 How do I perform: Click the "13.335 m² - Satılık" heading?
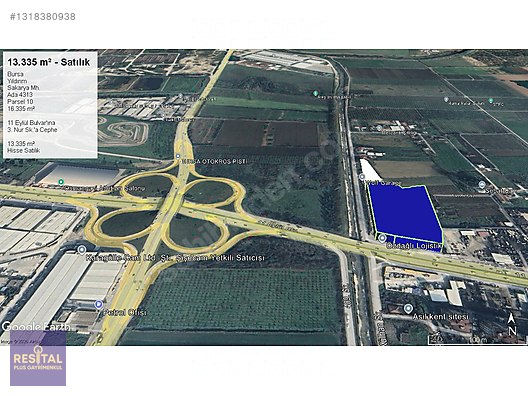49,62
